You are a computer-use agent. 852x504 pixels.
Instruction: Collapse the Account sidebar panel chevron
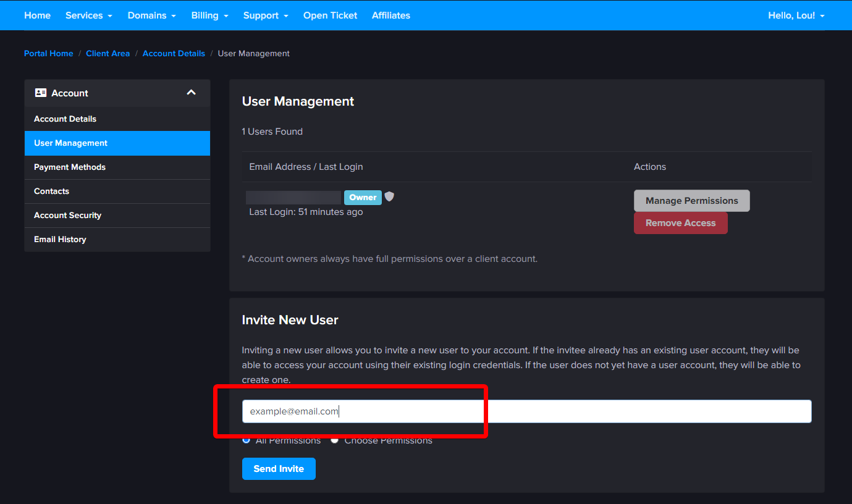(192, 93)
